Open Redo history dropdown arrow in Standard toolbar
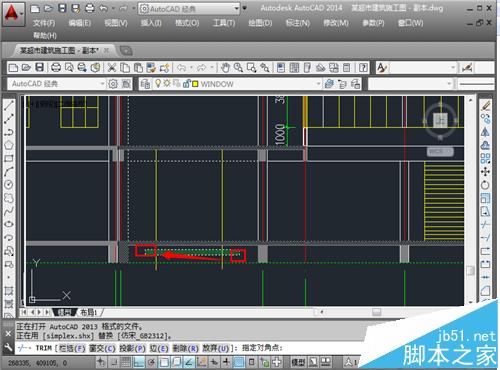Screen dimensions: 500x370 pos(211,68)
